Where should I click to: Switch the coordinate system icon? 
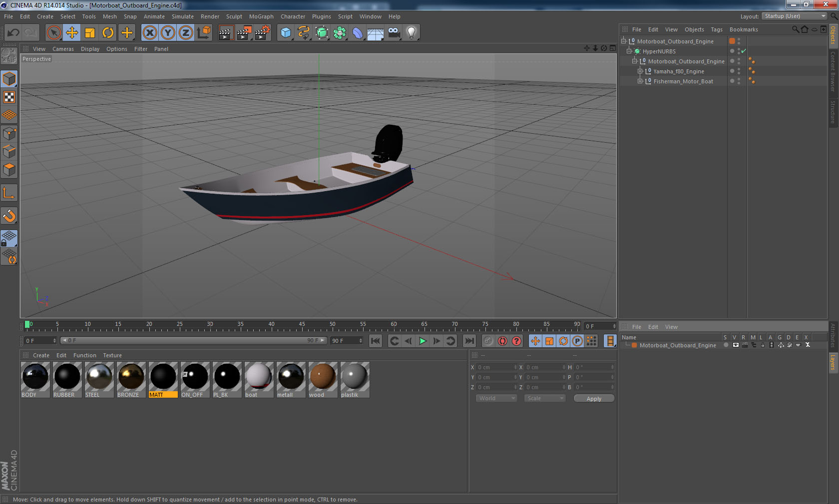tap(204, 33)
